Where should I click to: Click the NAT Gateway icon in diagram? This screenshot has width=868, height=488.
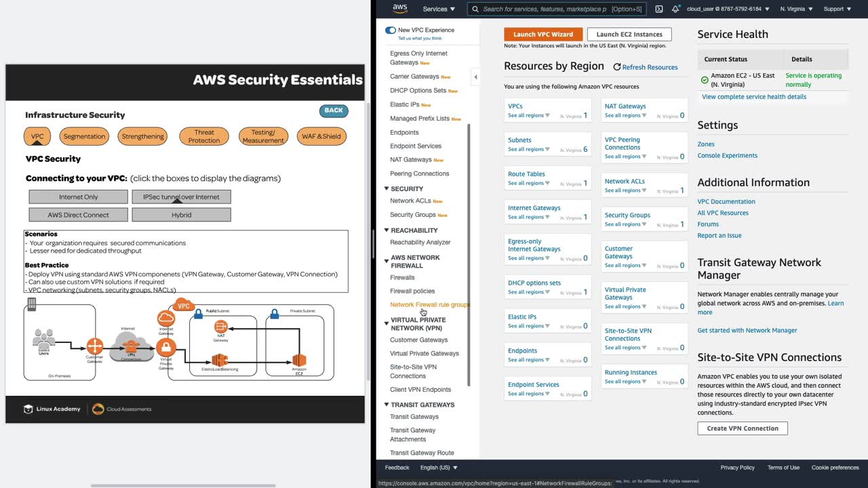[x=220, y=327]
